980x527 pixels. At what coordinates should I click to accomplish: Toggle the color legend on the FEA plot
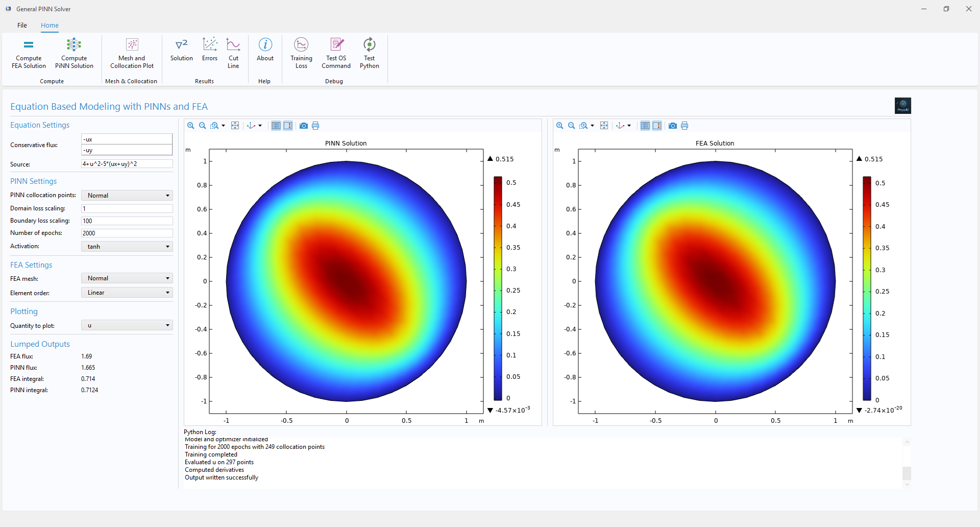coord(657,126)
